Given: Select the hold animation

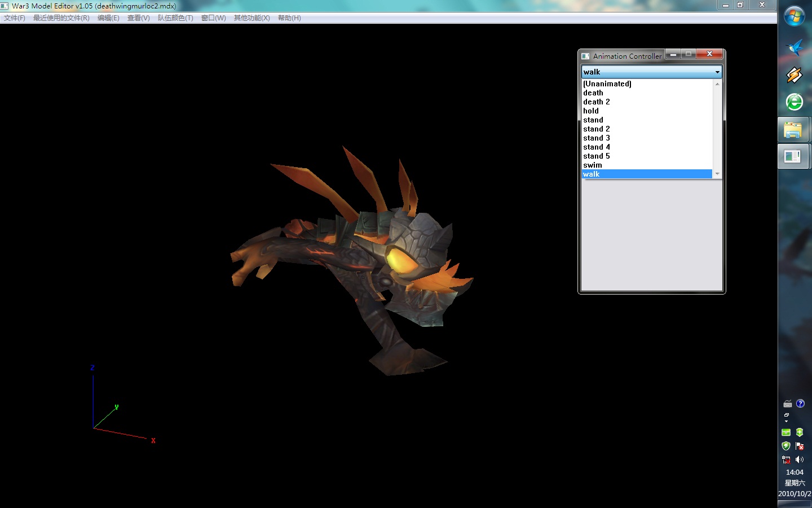Looking at the screenshot, I should [x=647, y=111].
